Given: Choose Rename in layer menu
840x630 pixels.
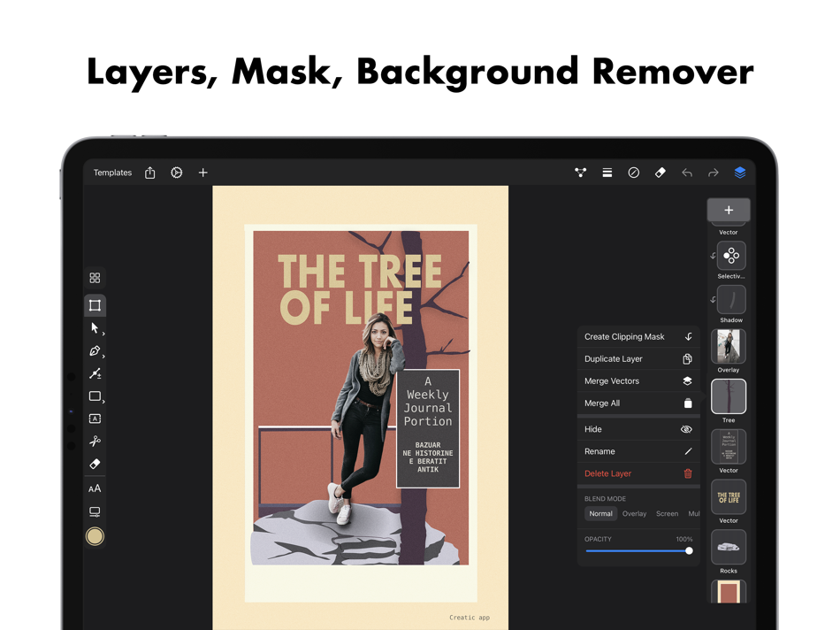Looking at the screenshot, I should [638, 451].
